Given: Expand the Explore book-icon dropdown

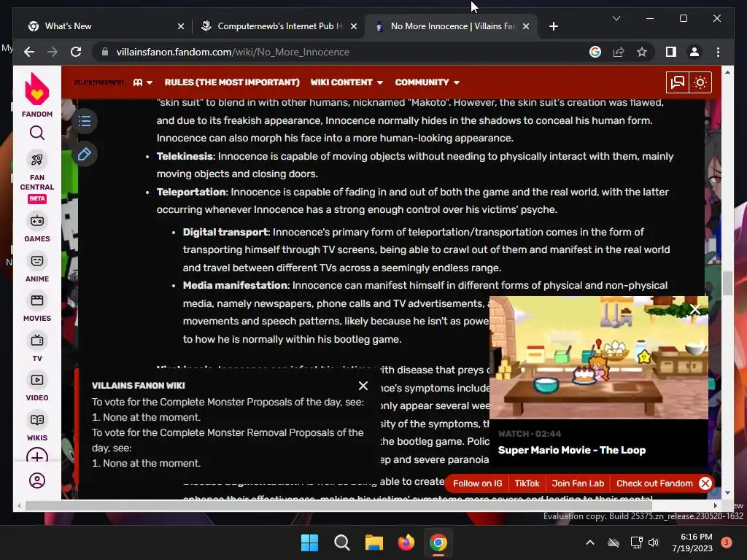Looking at the screenshot, I should [x=143, y=82].
